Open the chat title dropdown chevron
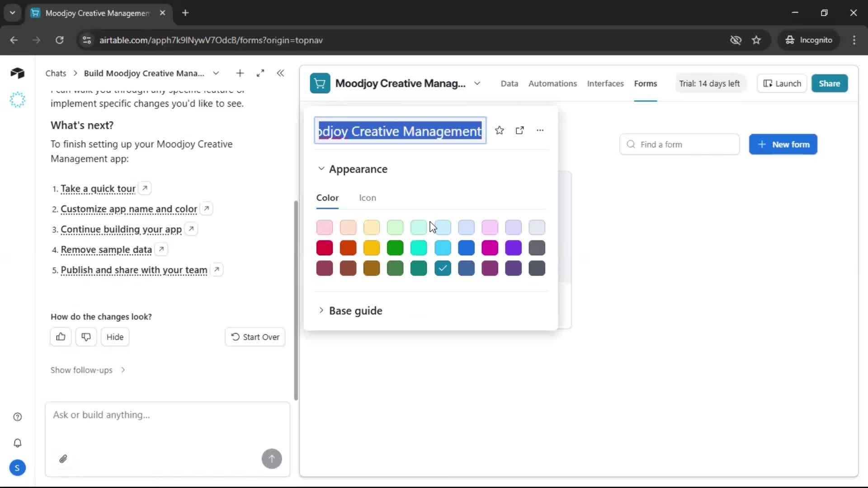 point(216,73)
